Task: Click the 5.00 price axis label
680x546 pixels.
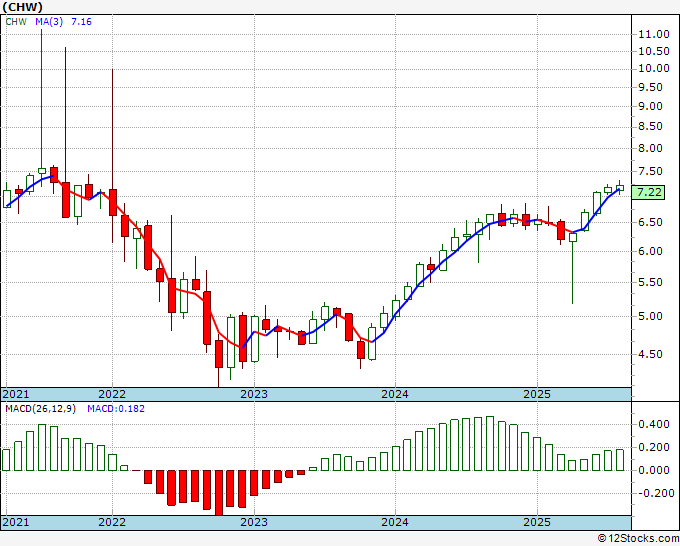Action: pos(651,316)
